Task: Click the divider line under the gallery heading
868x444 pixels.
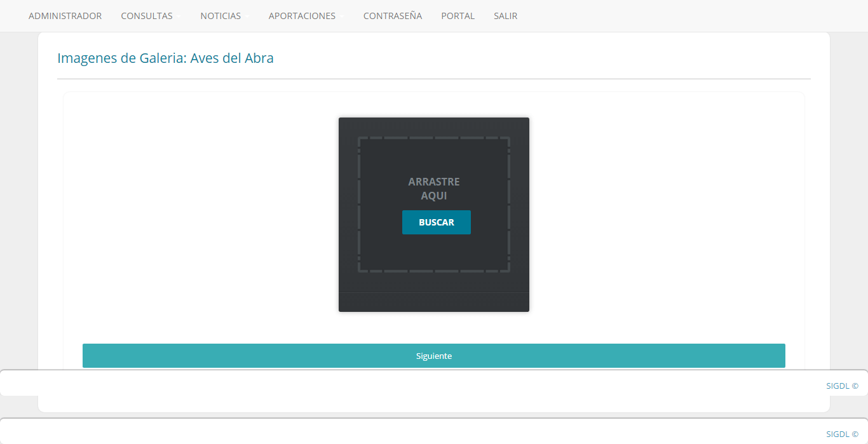Action: tap(433, 79)
